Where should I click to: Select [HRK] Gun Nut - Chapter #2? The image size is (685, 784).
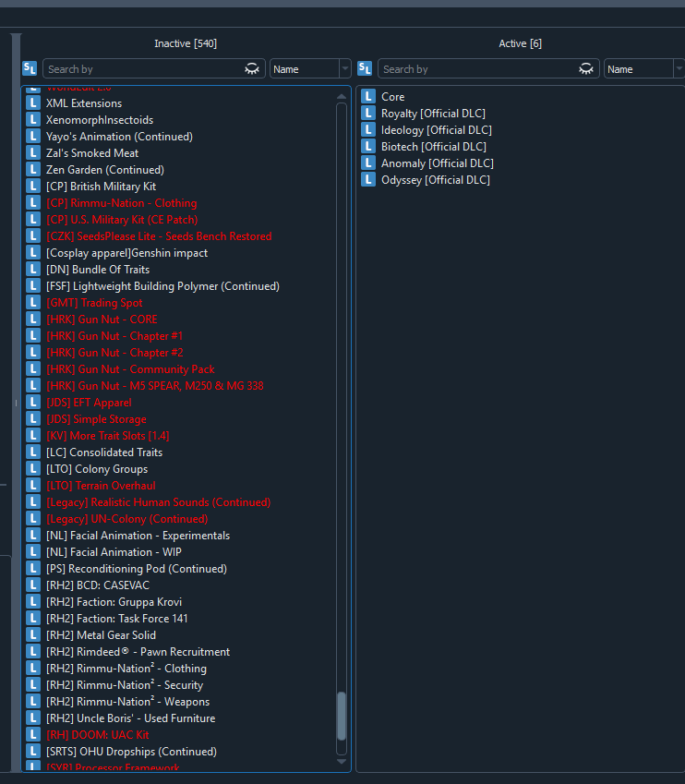[114, 353]
